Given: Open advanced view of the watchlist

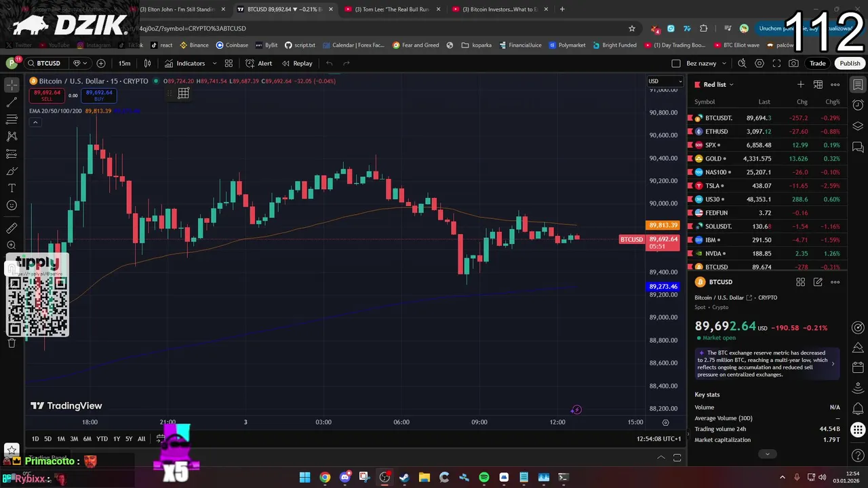Looking at the screenshot, I should [818, 84].
